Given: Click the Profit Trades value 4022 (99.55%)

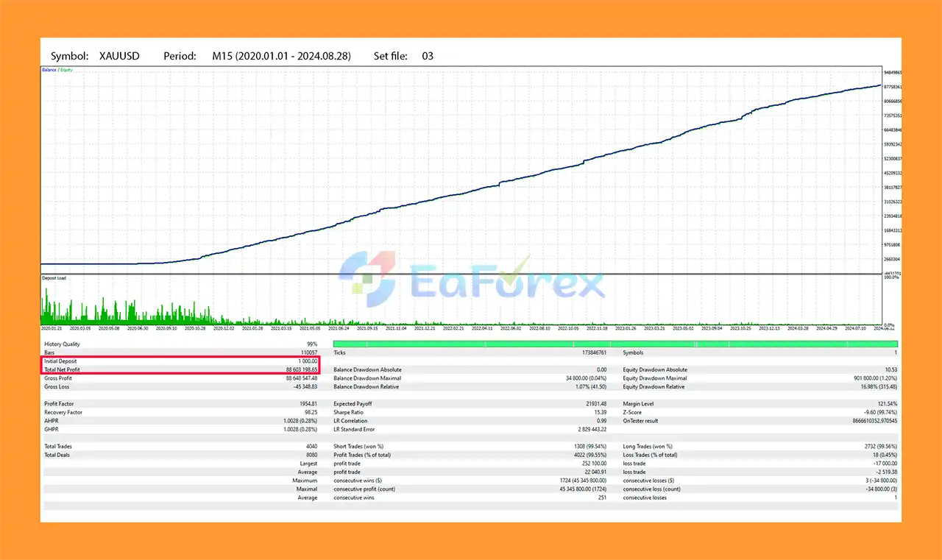Looking at the screenshot, I should 590,455.
